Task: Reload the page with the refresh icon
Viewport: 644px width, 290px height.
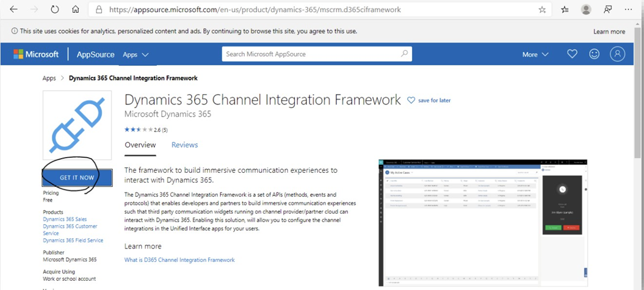Action: [x=54, y=9]
